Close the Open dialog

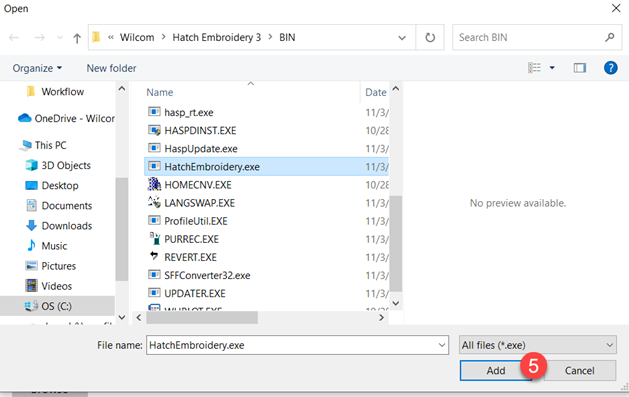[x=616, y=8]
